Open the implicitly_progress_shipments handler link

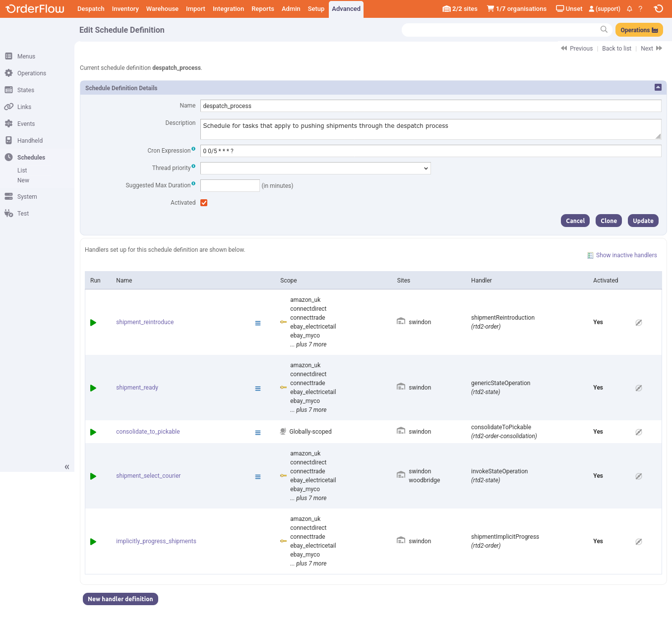[156, 541]
